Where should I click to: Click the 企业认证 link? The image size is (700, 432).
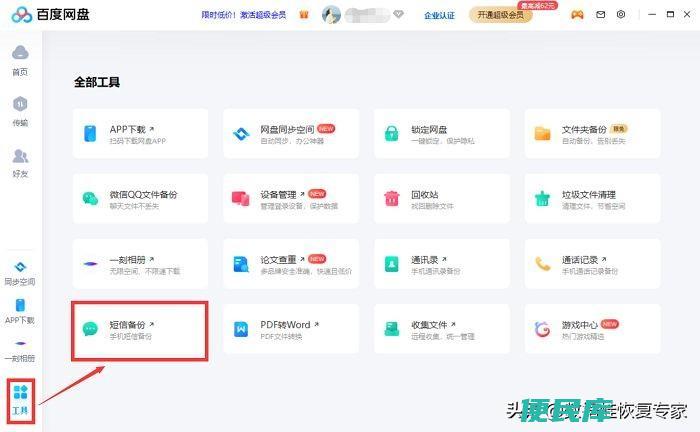coord(439,15)
